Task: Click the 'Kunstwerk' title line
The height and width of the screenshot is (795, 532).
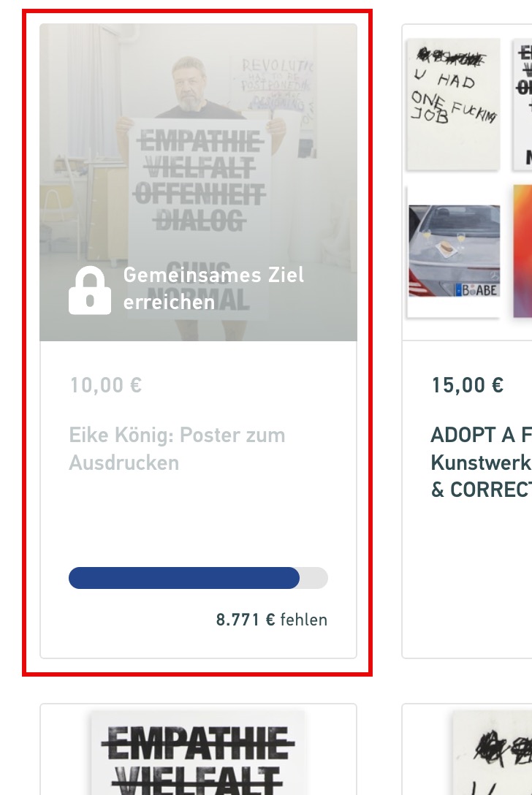Action: tap(482, 463)
